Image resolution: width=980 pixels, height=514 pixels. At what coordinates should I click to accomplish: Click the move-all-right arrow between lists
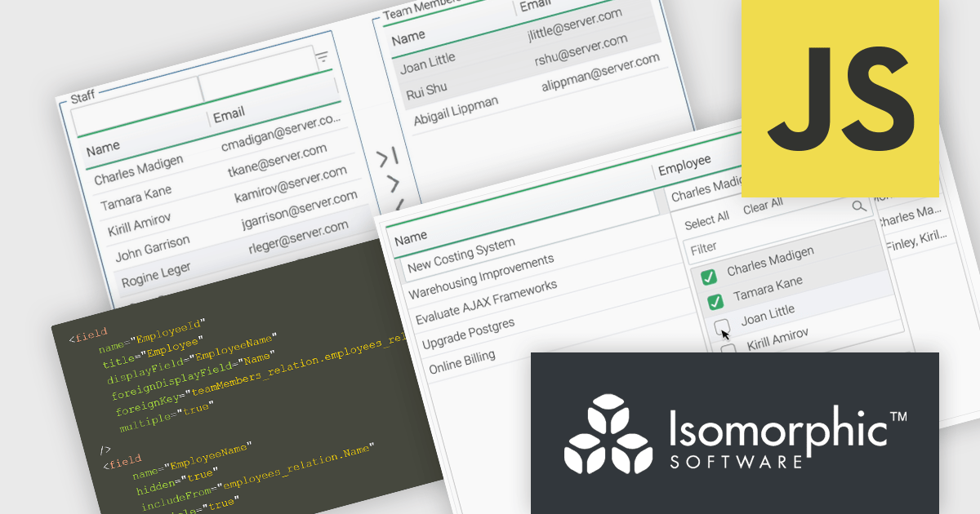tap(388, 156)
